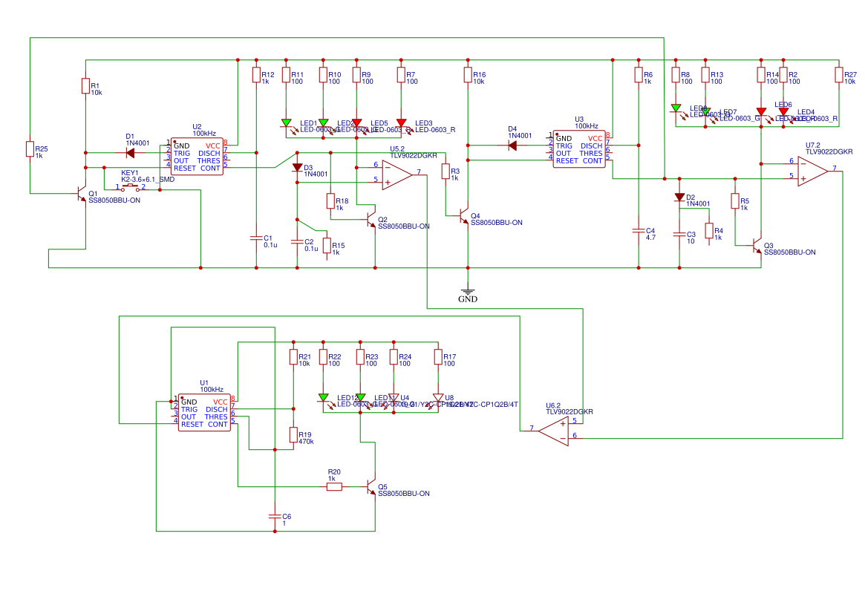Select resistor R22 100 symbol
Screen dimensions: 868x614
pyautogui.click(x=323, y=357)
